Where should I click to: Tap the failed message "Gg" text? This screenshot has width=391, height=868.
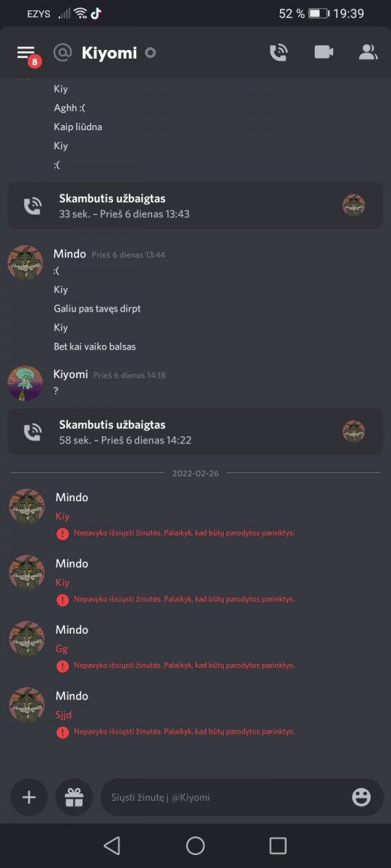tap(62, 649)
